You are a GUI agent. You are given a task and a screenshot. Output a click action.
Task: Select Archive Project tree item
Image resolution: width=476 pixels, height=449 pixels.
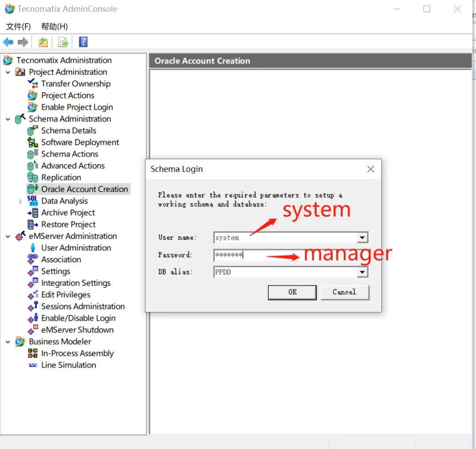pyautogui.click(x=68, y=213)
